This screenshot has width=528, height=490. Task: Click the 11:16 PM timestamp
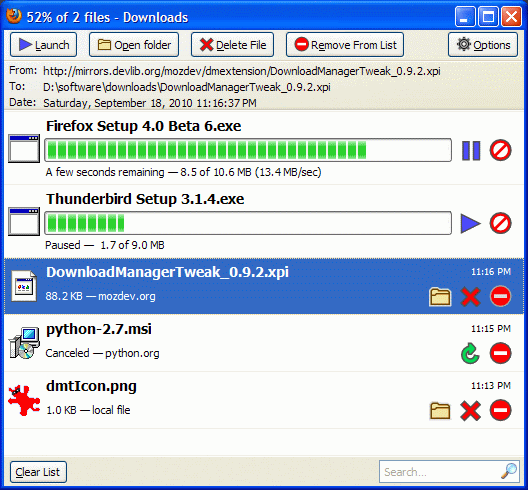click(x=491, y=272)
